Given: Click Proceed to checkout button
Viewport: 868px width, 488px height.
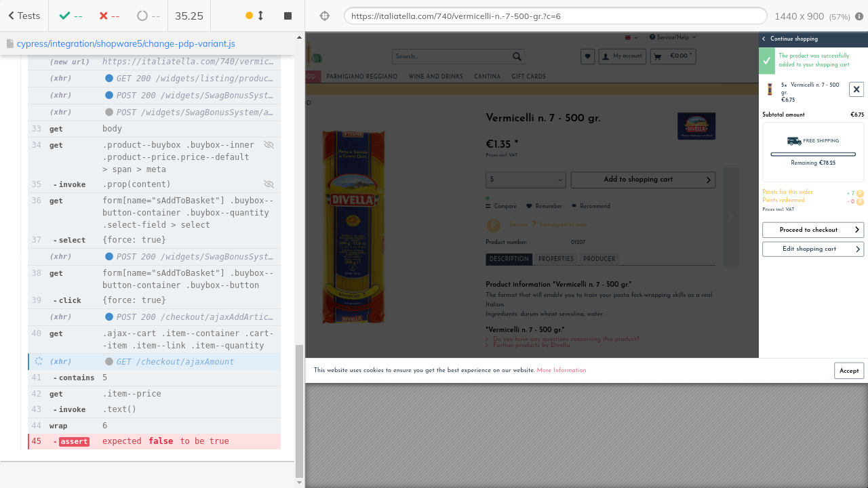Looking at the screenshot, I should 812,230.
